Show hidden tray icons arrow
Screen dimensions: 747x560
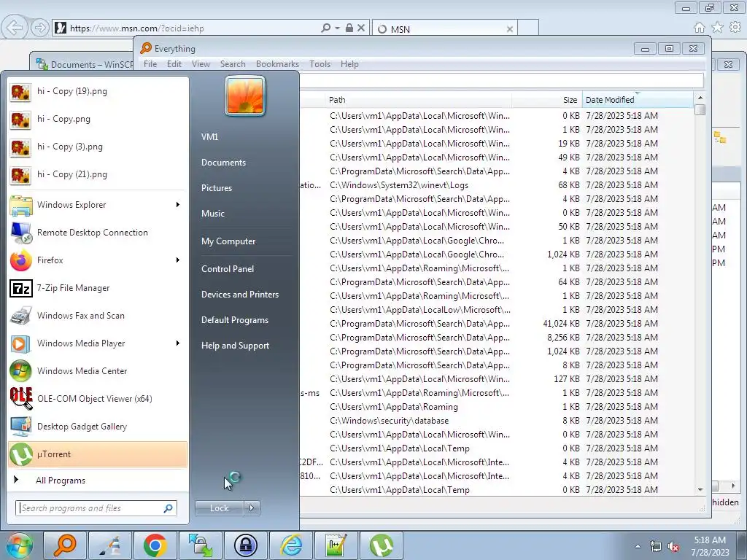point(638,546)
